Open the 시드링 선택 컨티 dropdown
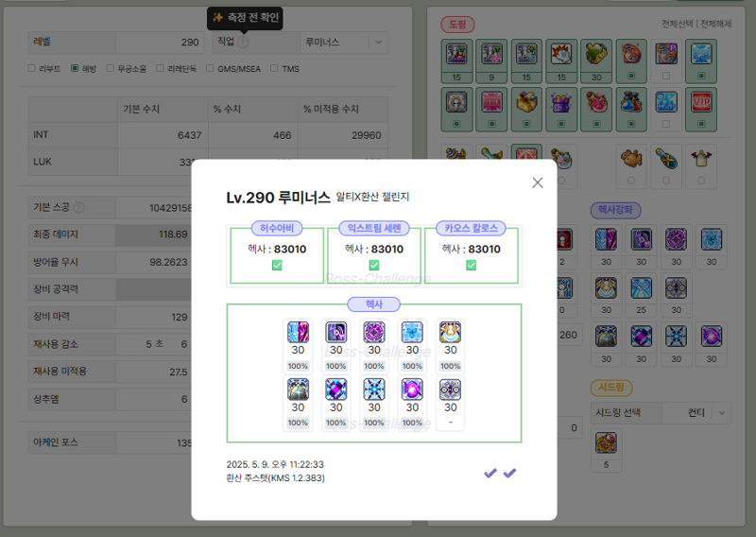Image resolution: width=756 pixels, height=537 pixels. 696,413
